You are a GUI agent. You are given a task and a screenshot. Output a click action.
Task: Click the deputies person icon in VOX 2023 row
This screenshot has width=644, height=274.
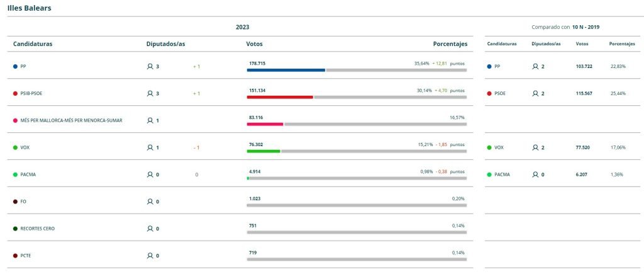[150, 147]
